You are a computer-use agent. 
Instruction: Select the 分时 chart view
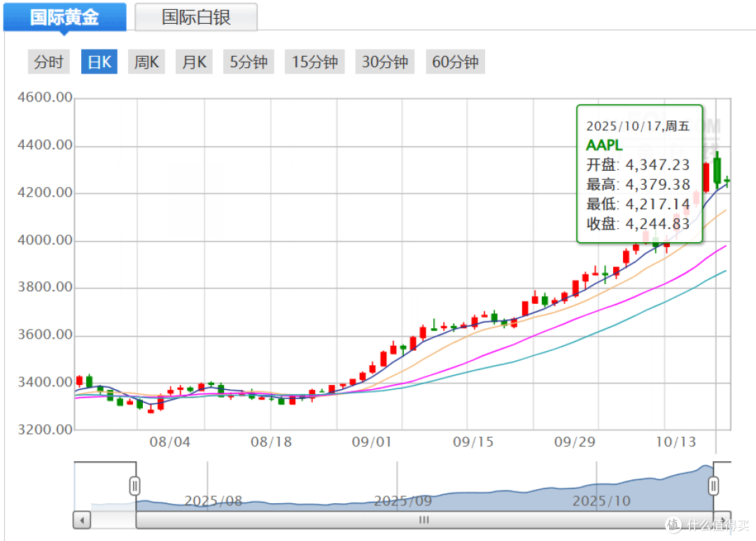coord(49,62)
